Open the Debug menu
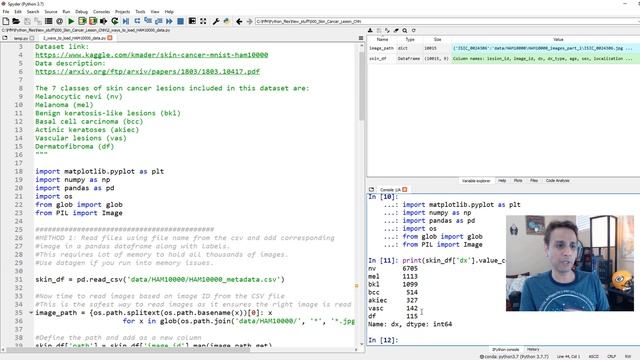Image resolution: width=640 pixels, height=360 pixels. pyautogui.click(x=82, y=12)
